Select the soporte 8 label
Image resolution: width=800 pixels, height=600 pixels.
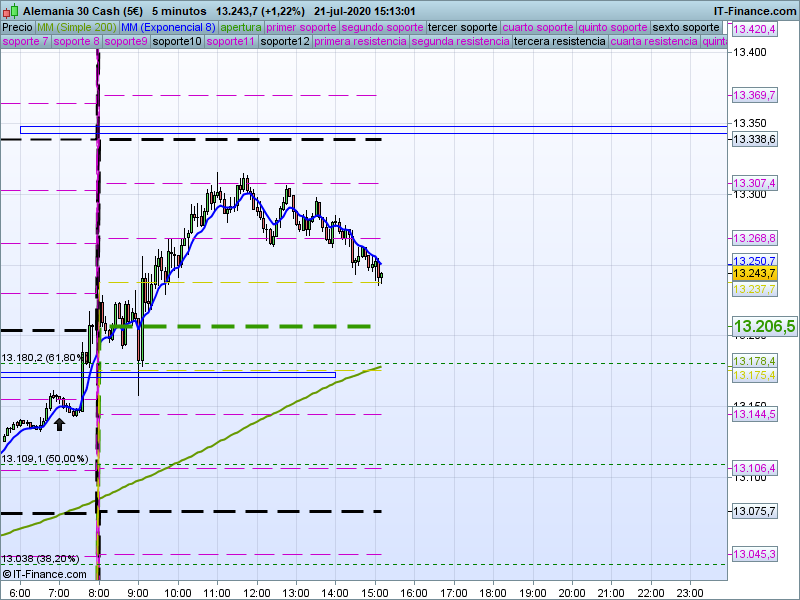pyautogui.click(x=76, y=41)
